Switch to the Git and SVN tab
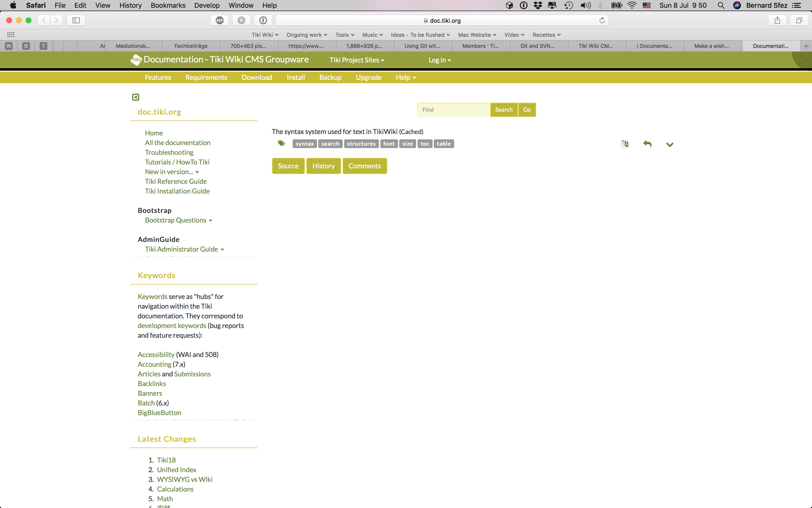812x508 pixels. coord(539,46)
